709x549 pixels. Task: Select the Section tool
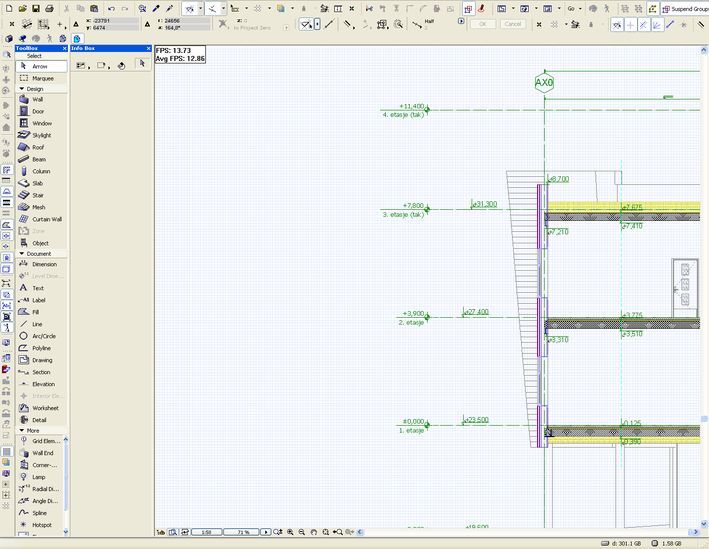[x=40, y=372]
